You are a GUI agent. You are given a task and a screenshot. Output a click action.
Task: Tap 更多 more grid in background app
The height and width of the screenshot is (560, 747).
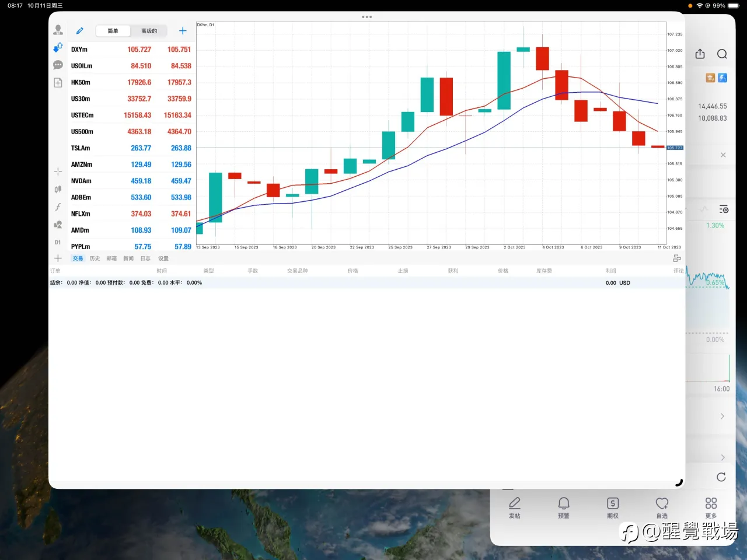pos(711,508)
